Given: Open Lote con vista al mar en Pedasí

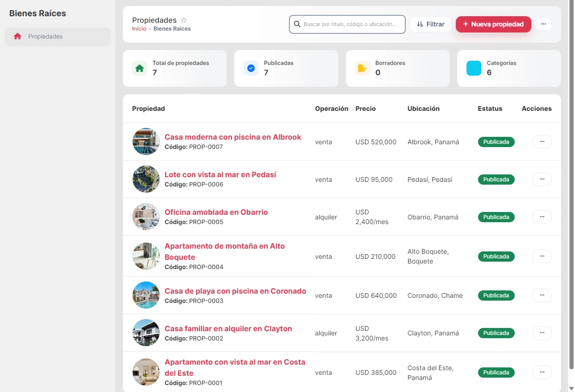Looking at the screenshot, I should pos(220,174).
